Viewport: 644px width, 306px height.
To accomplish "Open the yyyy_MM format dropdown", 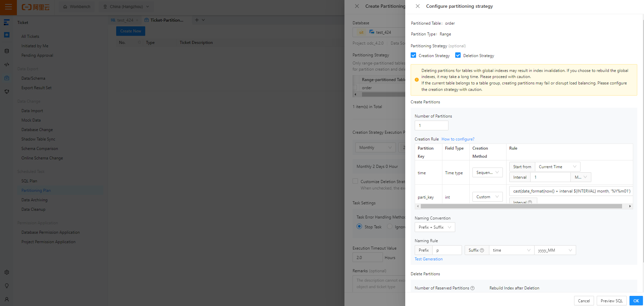I will point(555,250).
